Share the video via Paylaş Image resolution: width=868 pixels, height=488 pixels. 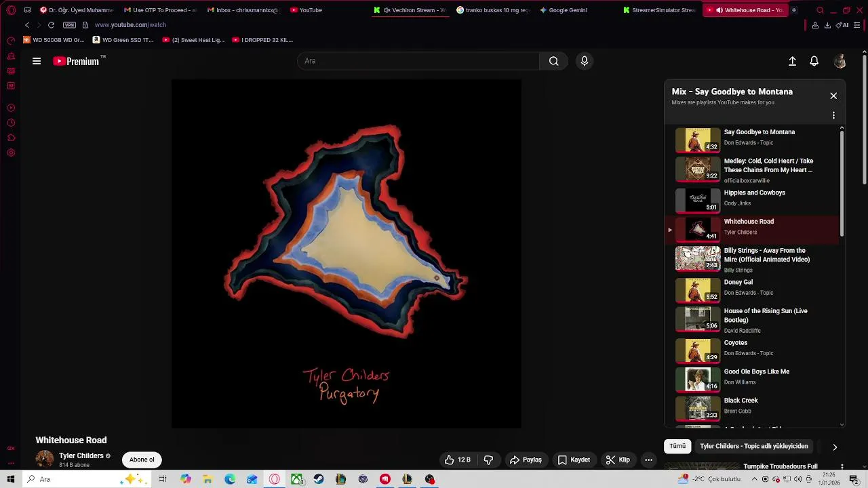(526, 460)
